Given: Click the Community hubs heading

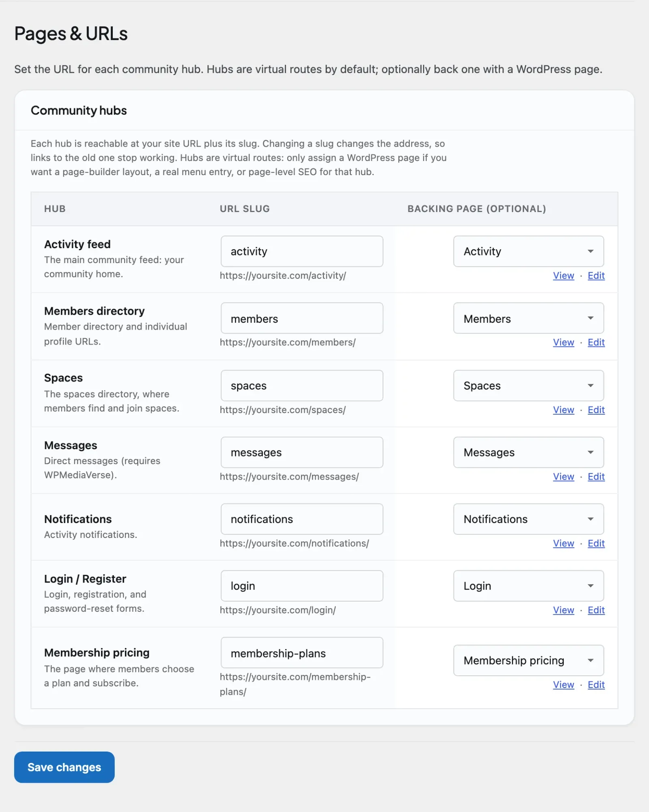Looking at the screenshot, I should [79, 110].
